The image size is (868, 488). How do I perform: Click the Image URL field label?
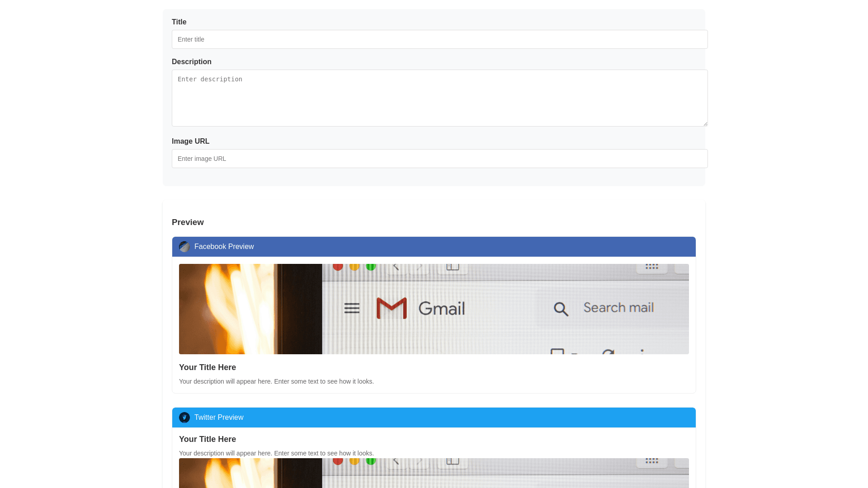190,141
